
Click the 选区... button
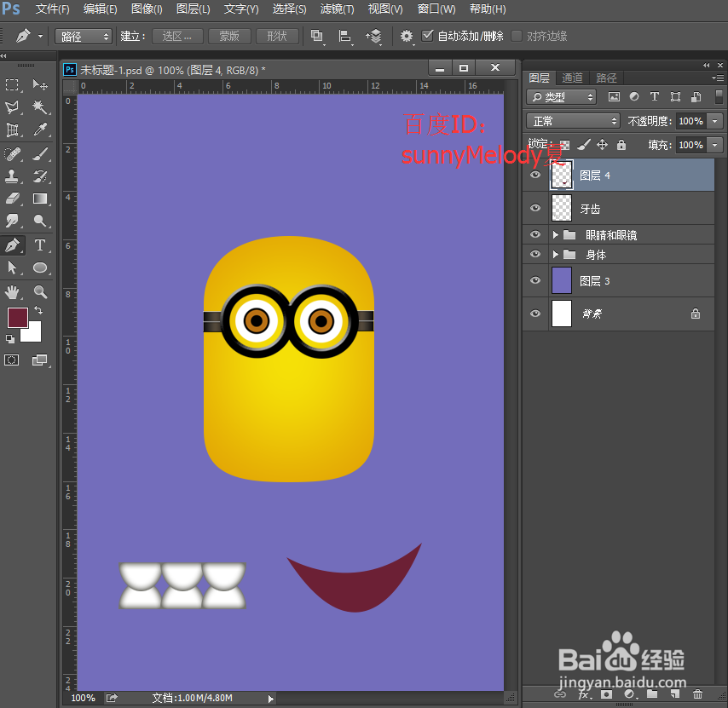pyautogui.click(x=177, y=36)
